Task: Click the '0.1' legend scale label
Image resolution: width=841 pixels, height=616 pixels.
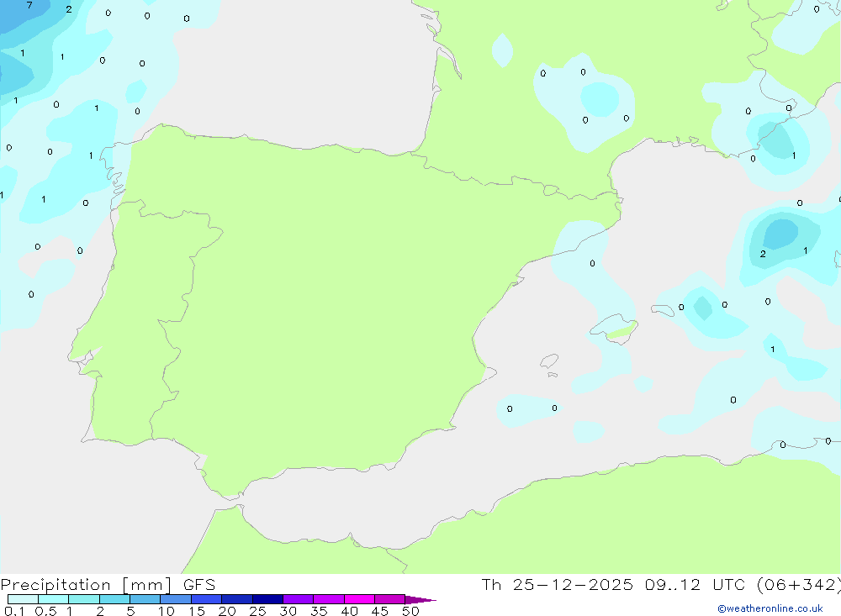Action: [14, 611]
